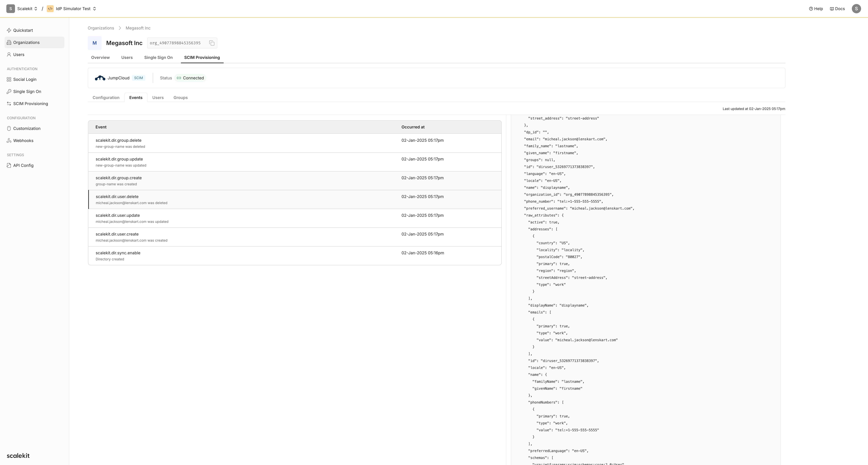This screenshot has height=465, width=868.
Task: Switch to the organization Users tab
Action: (x=127, y=58)
